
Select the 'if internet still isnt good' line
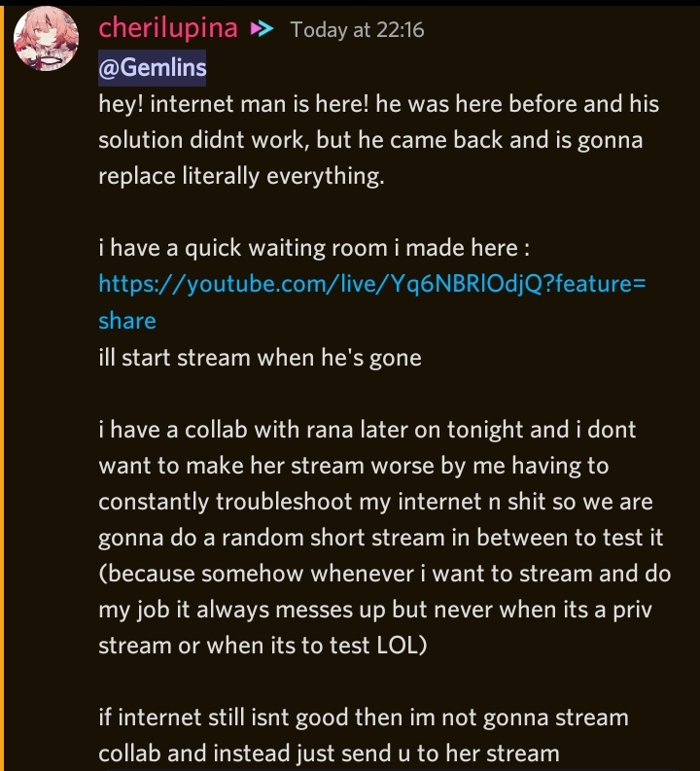[364, 718]
